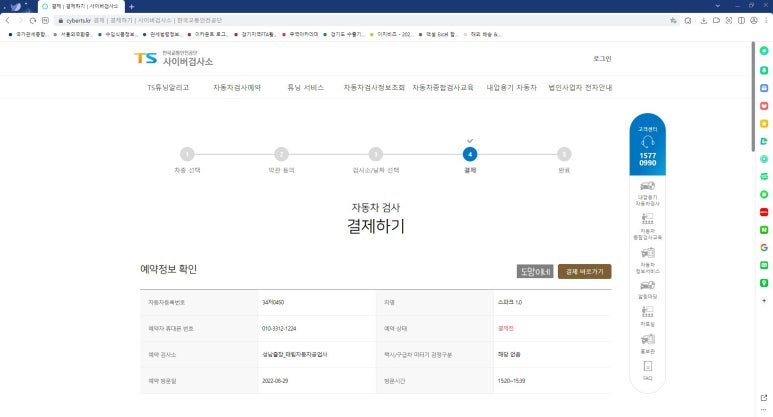Click the 스파크 1.0 vehicle name
773x417 pixels.
[x=510, y=302]
